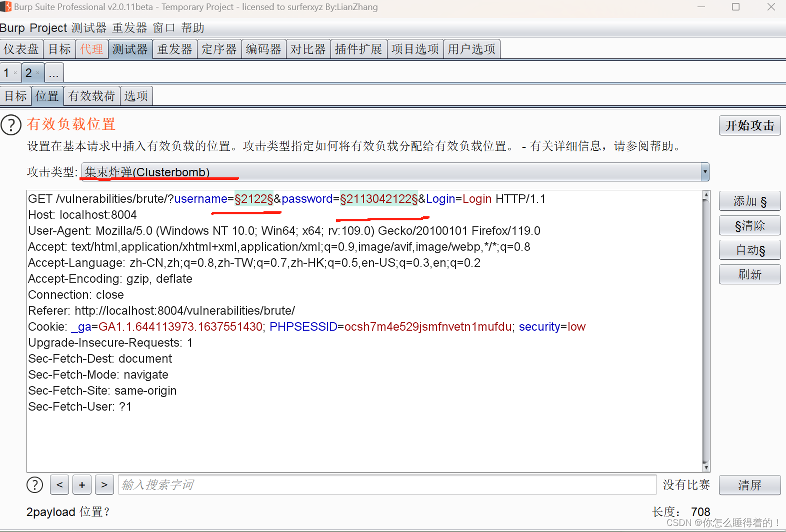Click the 添加 § button
This screenshot has height=532, width=786.
point(749,201)
